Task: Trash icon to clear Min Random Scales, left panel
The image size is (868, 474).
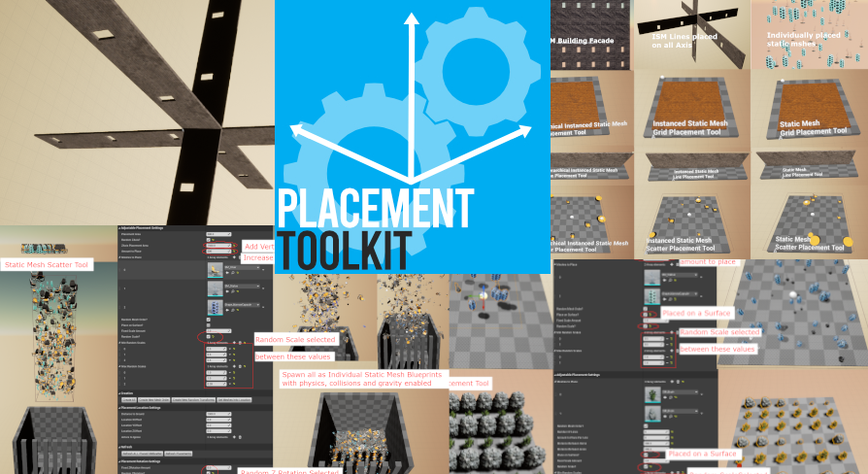Action: (240, 343)
